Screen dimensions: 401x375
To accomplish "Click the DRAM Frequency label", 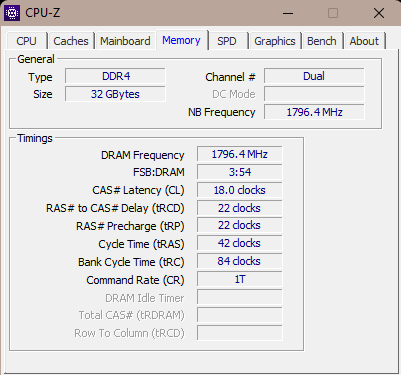I will (143, 155).
